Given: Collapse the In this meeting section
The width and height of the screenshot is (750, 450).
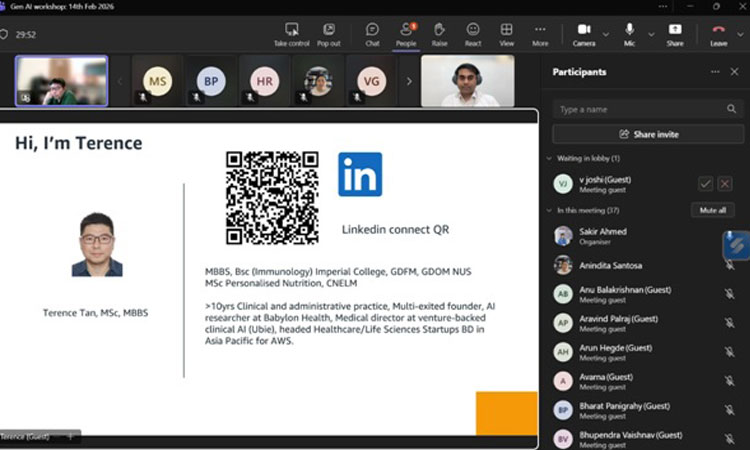Looking at the screenshot, I should click(x=549, y=210).
